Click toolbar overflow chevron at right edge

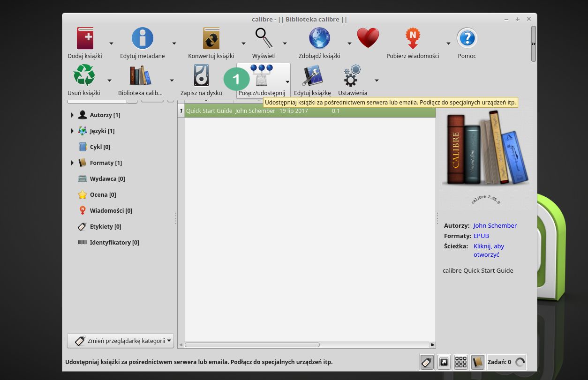tap(533, 44)
